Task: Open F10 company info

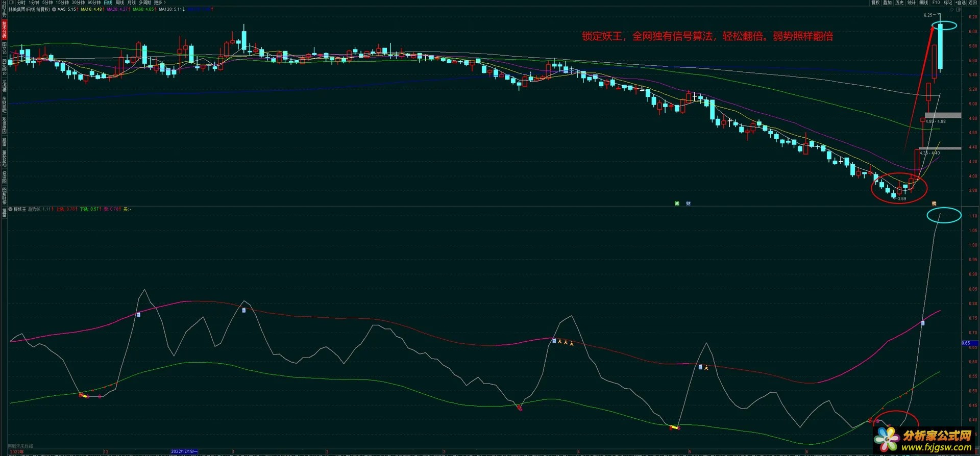Action: (x=936, y=3)
